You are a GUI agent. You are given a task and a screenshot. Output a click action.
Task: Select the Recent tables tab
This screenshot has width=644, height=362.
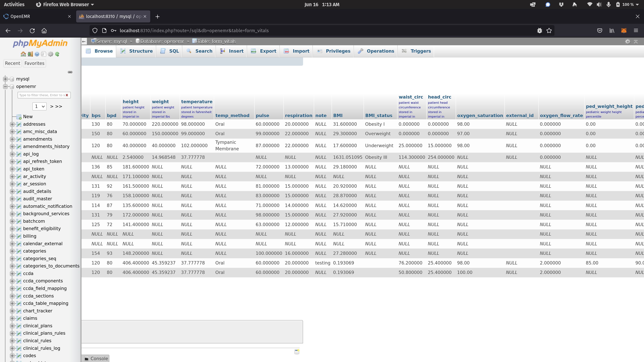[13, 63]
